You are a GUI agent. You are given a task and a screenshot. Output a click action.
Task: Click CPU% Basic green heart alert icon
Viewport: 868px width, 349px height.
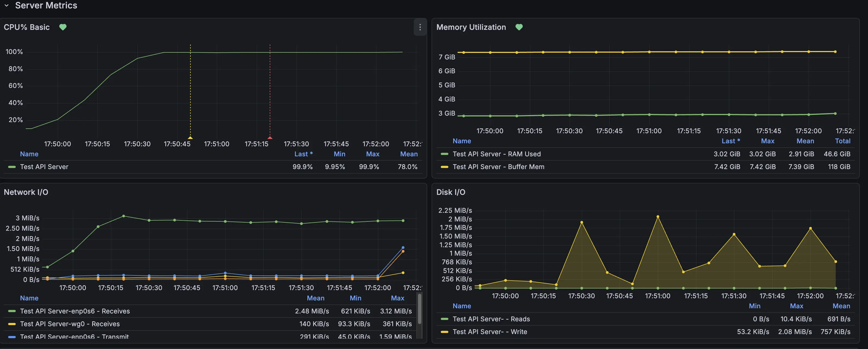coord(63,27)
